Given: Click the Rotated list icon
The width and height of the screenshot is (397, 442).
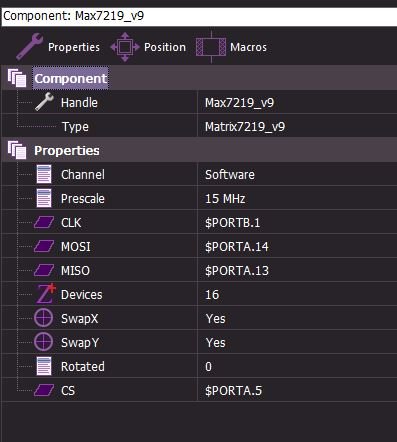Looking at the screenshot, I should 44,366.
